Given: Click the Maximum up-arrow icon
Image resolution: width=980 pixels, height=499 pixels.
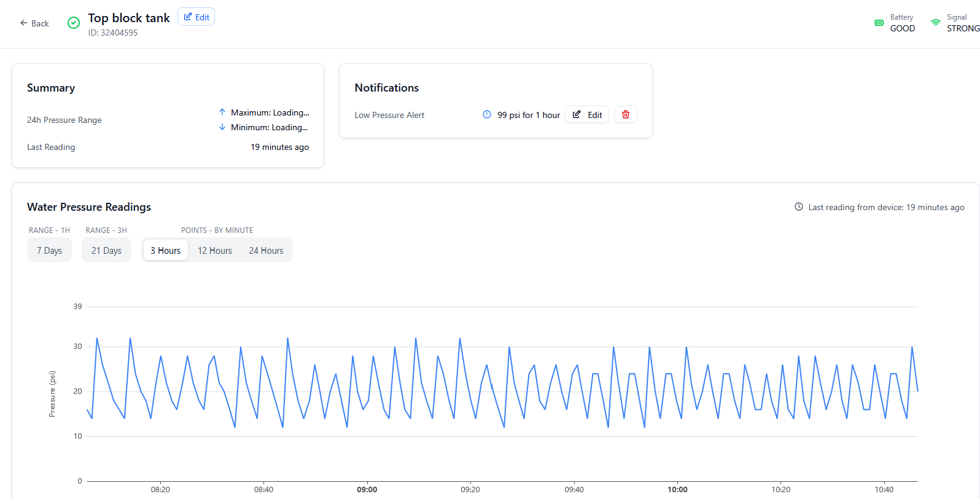Looking at the screenshot, I should [x=222, y=112].
